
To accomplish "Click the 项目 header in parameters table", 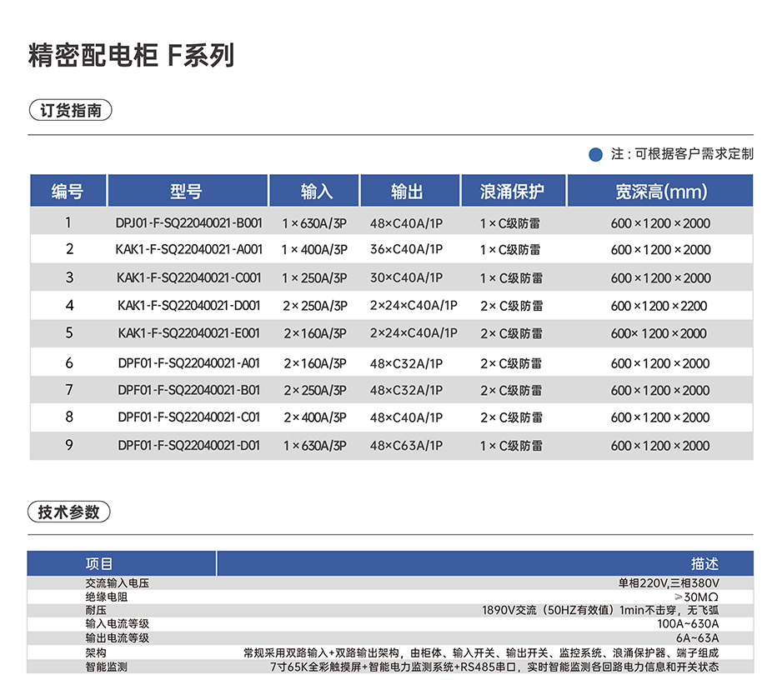I will point(98,564).
